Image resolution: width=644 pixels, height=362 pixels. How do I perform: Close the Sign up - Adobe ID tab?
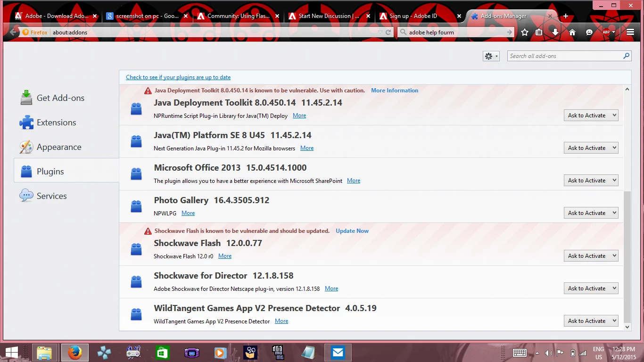[459, 16]
